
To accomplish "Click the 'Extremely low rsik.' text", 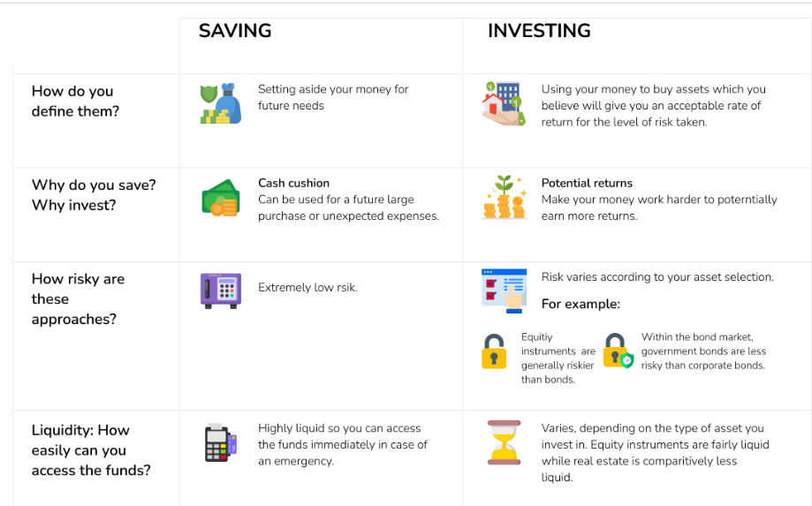I will [x=307, y=287].
